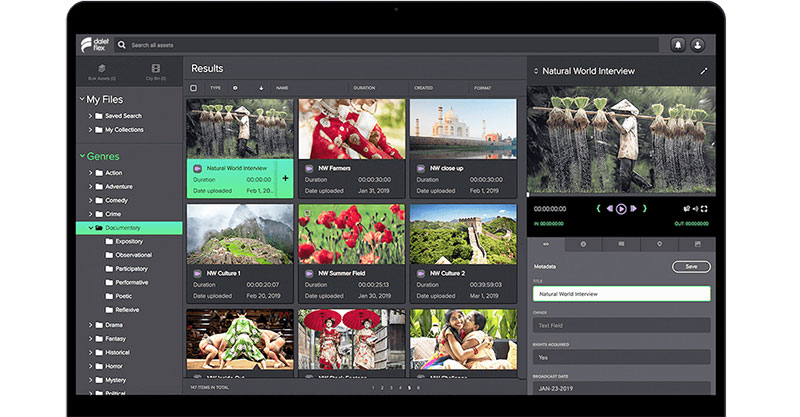Expand the Drama genre folder
The height and width of the screenshot is (417, 800).
pyautogui.click(x=90, y=325)
